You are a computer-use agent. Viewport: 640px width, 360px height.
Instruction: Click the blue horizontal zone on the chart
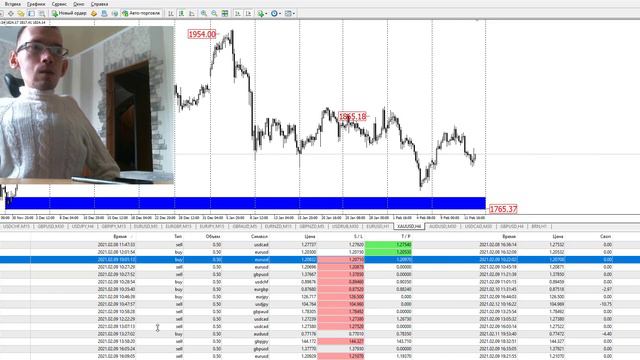click(x=245, y=203)
